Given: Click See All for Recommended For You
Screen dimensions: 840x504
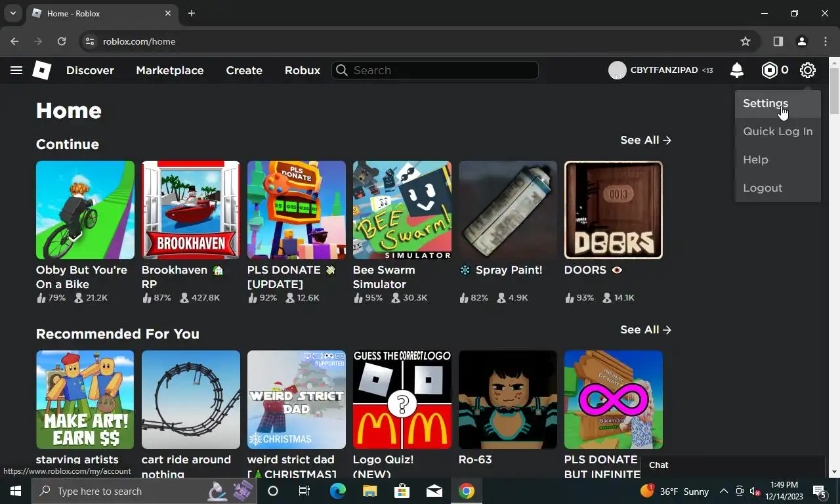Looking at the screenshot, I should (x=646, y=329).
